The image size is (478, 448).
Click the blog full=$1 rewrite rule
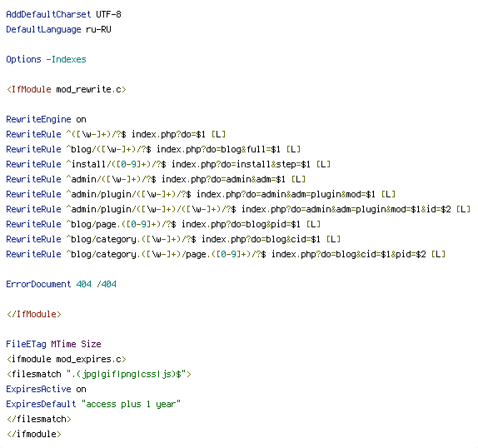click(153, 149)
